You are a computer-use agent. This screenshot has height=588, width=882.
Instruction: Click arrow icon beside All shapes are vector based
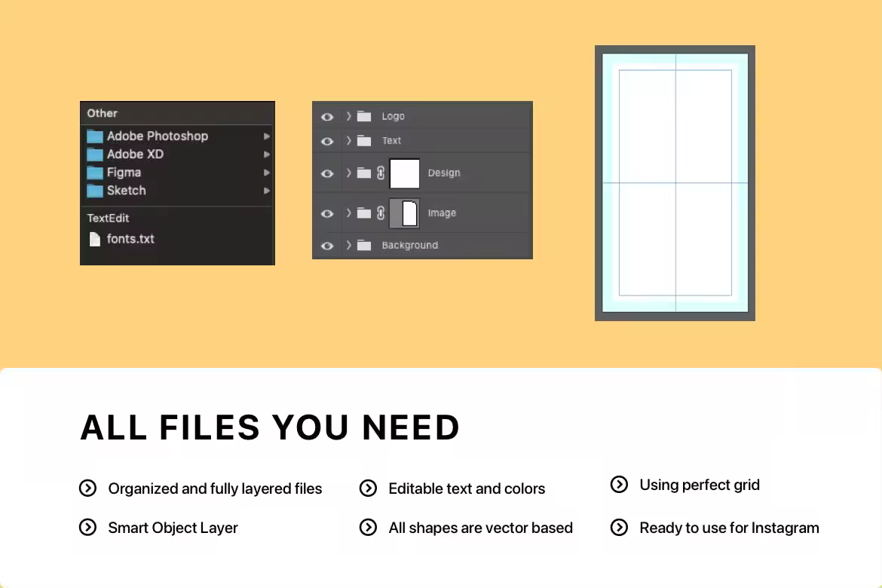369,527
